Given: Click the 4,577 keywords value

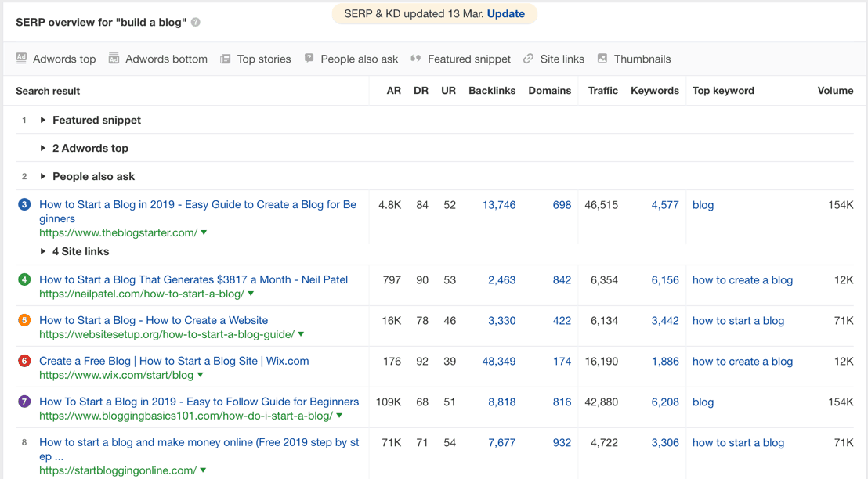Looking at the screenshot, I should coord(665,204).
